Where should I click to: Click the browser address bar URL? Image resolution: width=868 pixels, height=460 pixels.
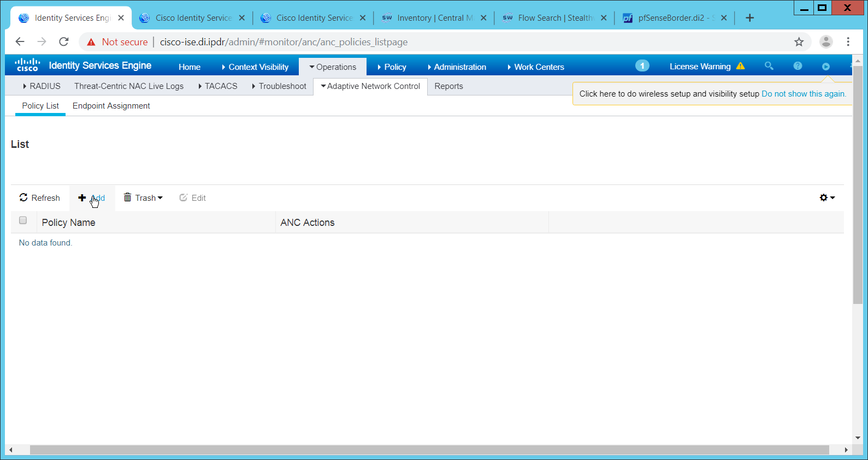tap(284, 42)
